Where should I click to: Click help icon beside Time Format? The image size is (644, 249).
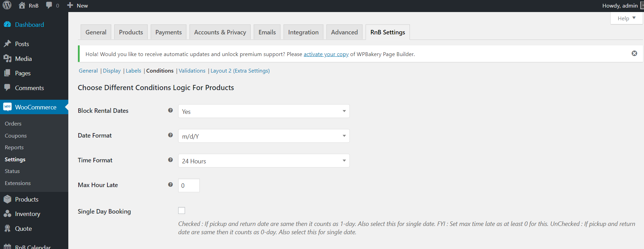click(x=170, y=160)
